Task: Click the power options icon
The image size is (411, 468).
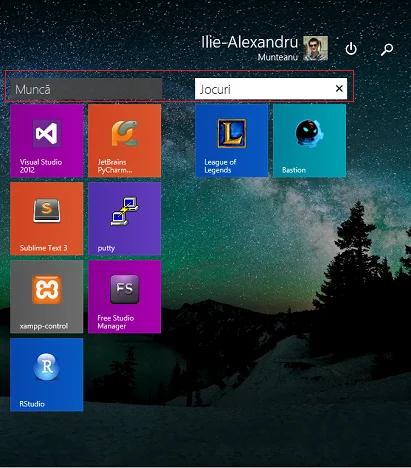Action: point(351,49)
